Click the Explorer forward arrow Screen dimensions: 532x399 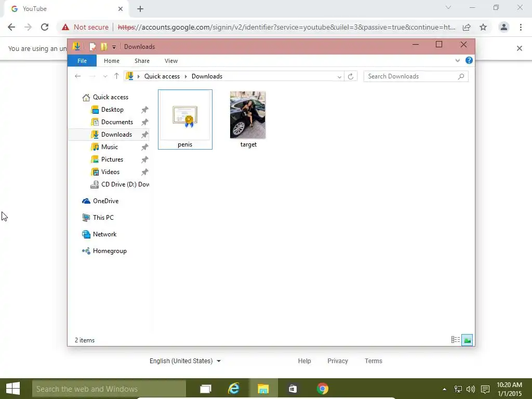point(92,76)
